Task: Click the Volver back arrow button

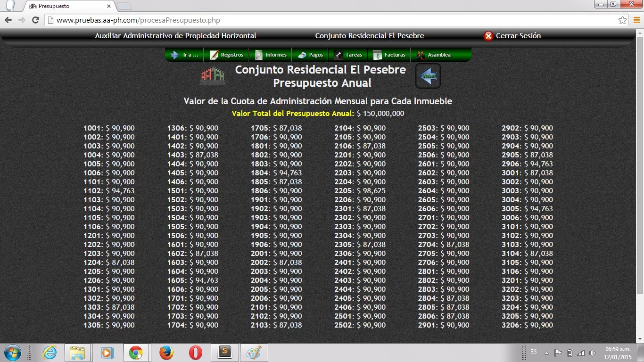Action: pyautogui.click(x=428, y=76)
